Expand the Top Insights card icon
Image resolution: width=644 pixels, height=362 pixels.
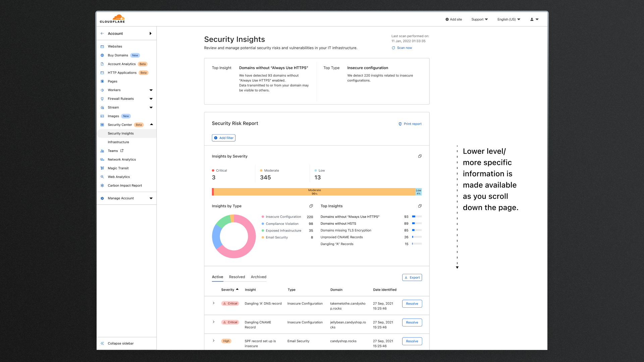420,206
